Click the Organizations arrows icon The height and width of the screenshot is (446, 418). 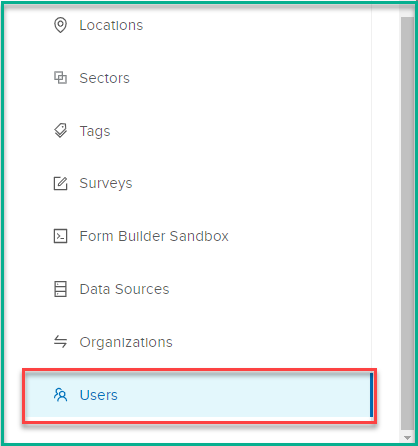[60, 342]
